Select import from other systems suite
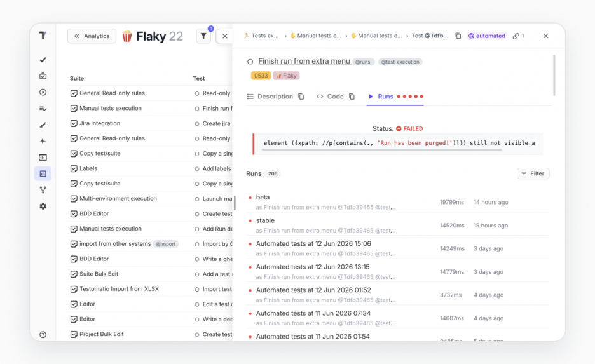This screenshot has width=595, height=364. coord(115,243)
